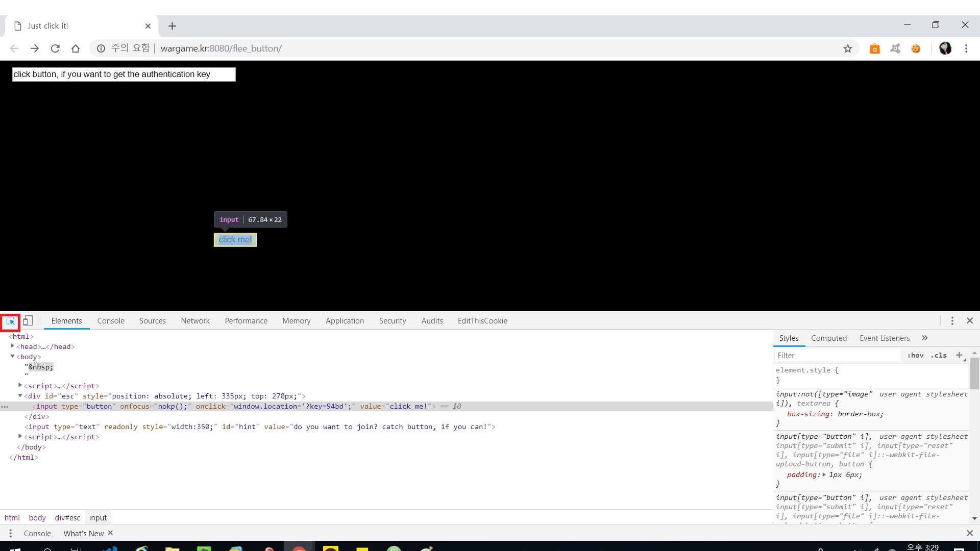Activate the inspect element picker icon
Viewport: 980px width, 551px height.
tap(10, 321)
